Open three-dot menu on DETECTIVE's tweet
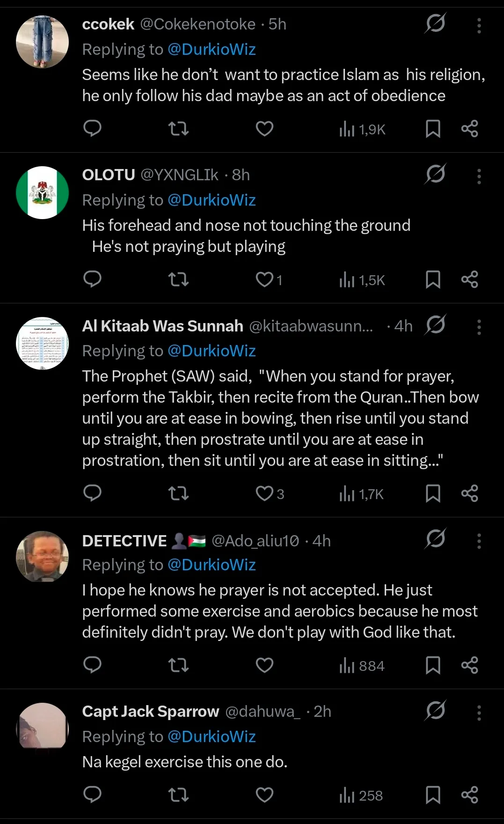This screenshot has height=824, width=504. click(479, 541)
